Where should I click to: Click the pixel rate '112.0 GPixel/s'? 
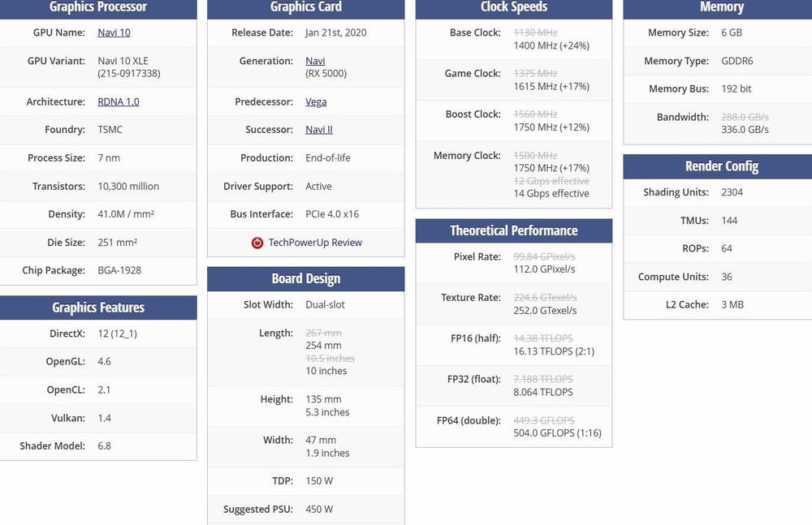544,269
